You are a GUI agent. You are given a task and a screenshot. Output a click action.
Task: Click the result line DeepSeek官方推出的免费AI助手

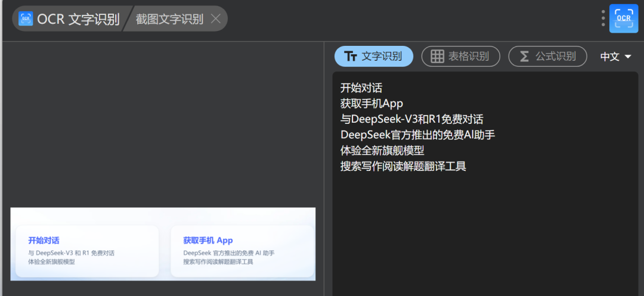417,135
